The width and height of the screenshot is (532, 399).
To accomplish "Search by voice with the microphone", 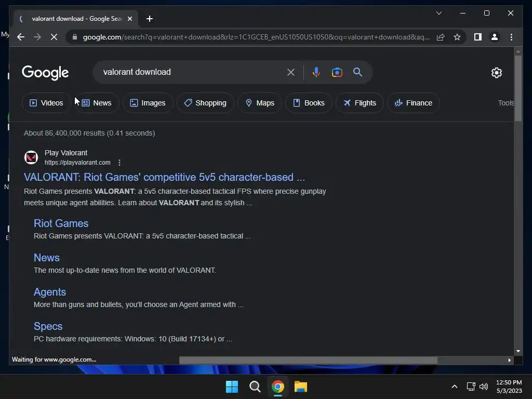I will (x=316, y=72).
